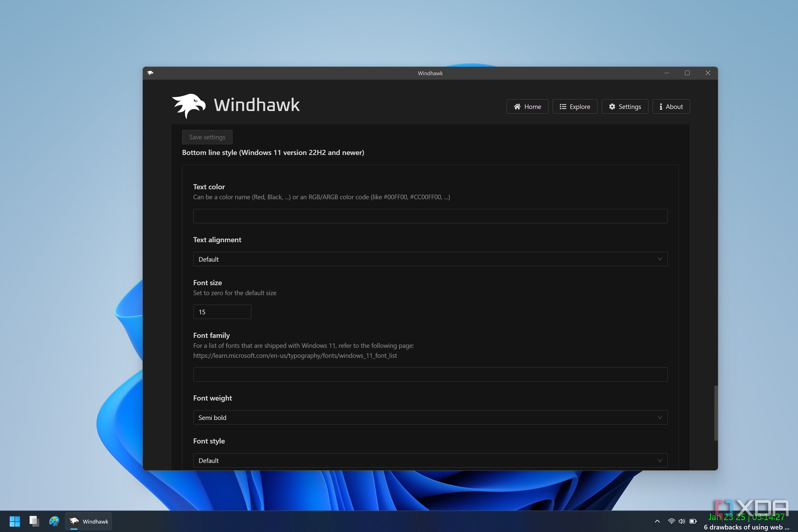
Task: Open the About page
Action: [671, 107]
